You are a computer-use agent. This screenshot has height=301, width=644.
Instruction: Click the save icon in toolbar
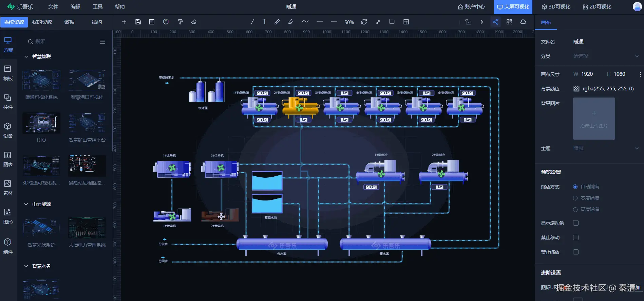(138, 22)
